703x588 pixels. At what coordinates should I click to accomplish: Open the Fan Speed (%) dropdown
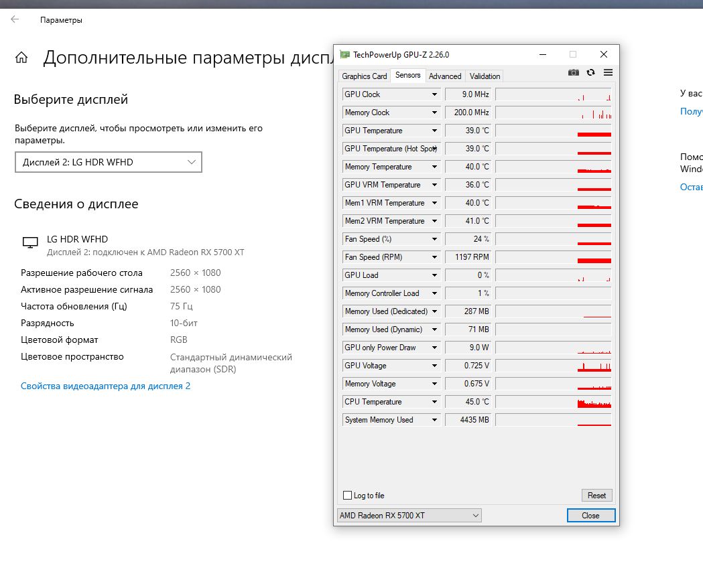(x=434, y=239)
